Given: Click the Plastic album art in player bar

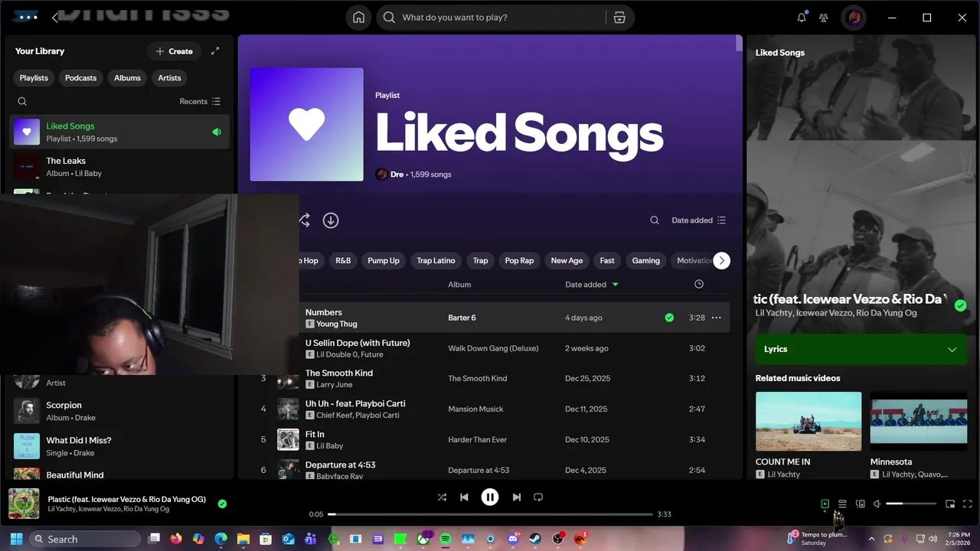Looking at the screenshot, I should [24, 504].
